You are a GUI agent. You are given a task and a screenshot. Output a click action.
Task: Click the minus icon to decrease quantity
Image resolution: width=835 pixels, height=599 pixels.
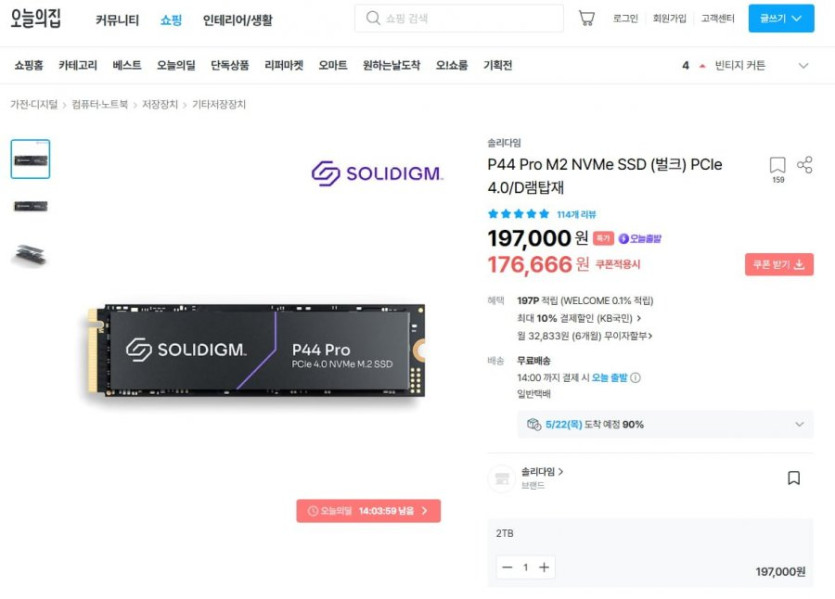tap(507, 567)
